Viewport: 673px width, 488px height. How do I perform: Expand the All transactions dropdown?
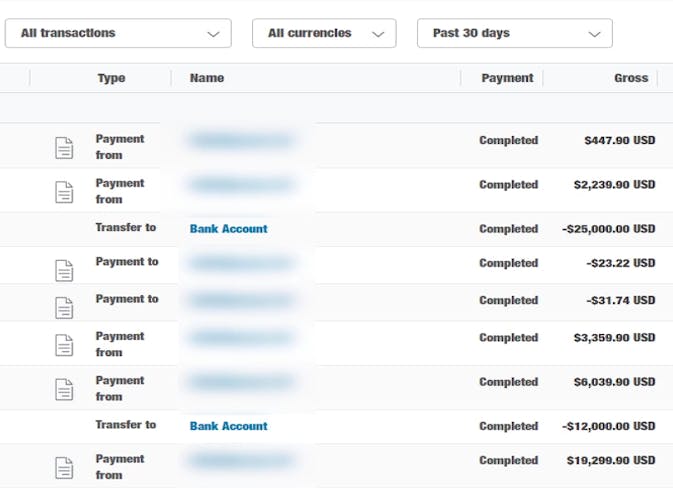[118, 33]
